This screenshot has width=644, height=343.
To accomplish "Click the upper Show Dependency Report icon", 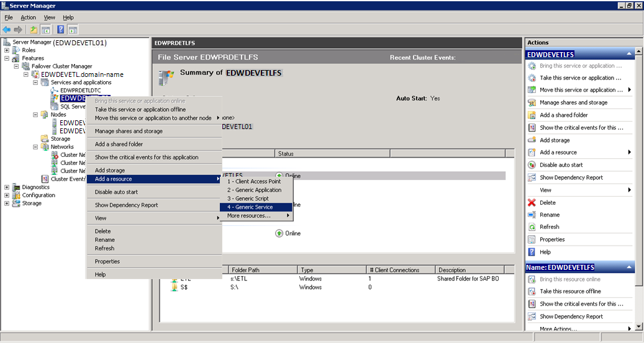I will coord(532,177).
